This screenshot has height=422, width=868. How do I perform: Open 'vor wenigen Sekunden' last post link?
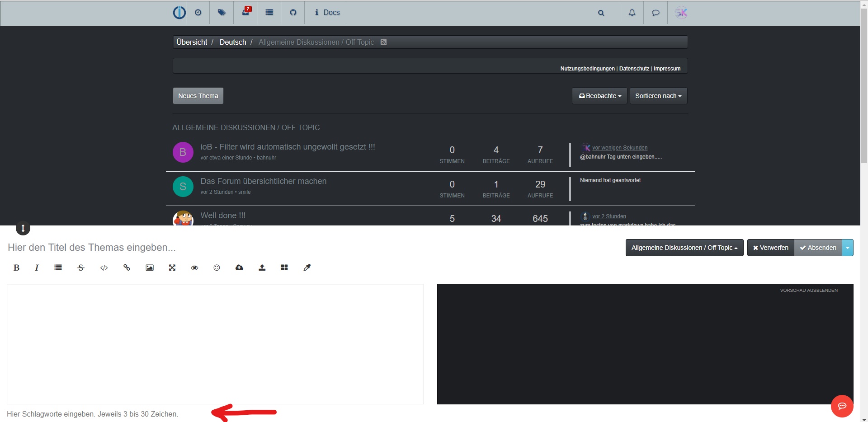pos(620,148)
